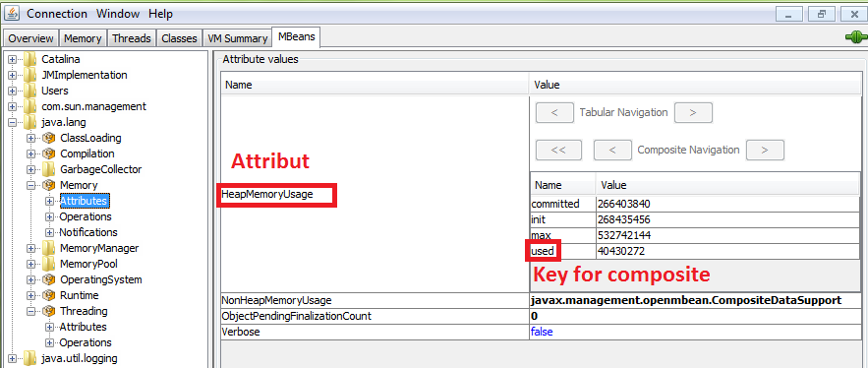Image resolution: width=868 pixels, height=368 pixels.
Task: Click the Compilation MBean icon
Action: click(x=49, y=153)
